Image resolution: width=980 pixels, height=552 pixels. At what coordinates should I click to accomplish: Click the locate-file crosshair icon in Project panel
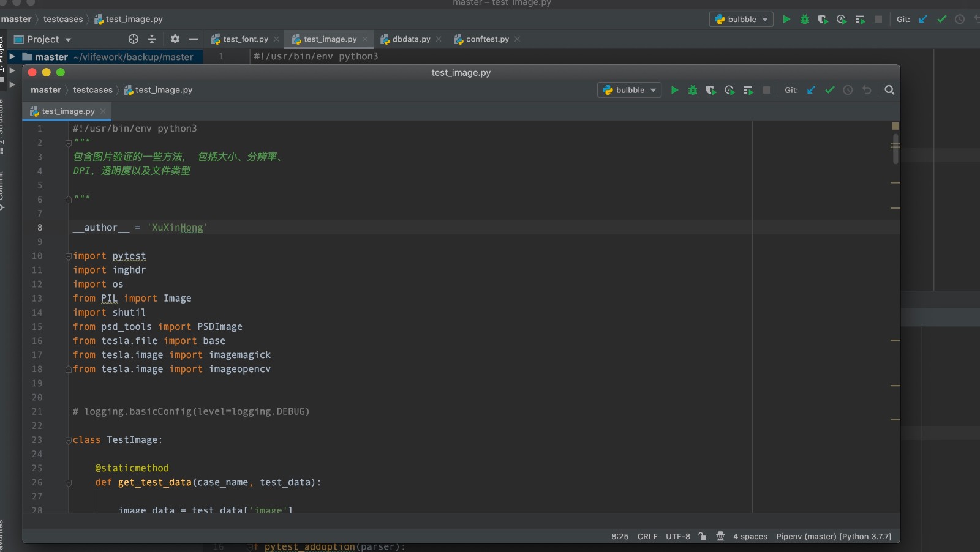(x=134, y=39)
